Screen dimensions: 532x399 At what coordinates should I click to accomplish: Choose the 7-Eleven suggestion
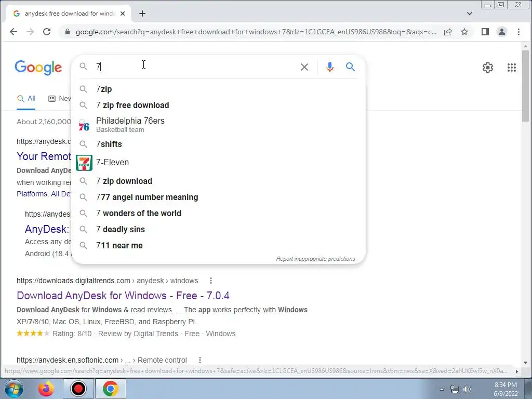219,163
